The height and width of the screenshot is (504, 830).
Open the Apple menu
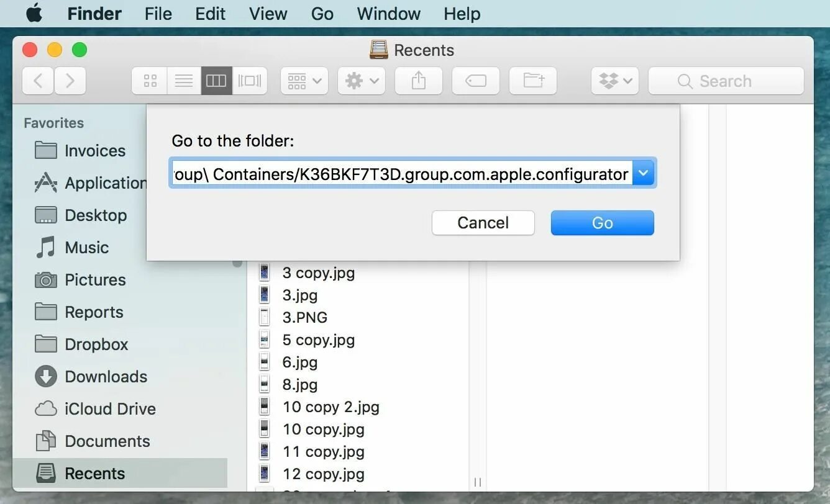click(x=34, y=13)
